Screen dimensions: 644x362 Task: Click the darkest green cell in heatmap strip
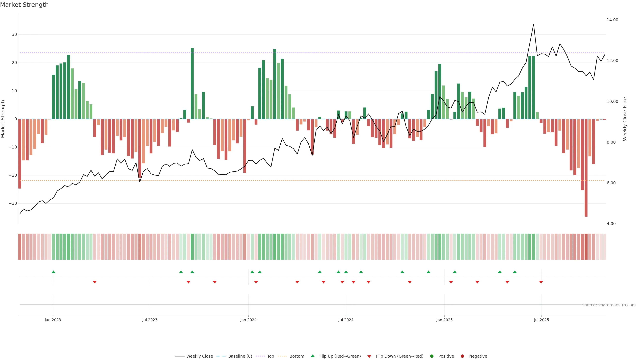coord(192,247)
